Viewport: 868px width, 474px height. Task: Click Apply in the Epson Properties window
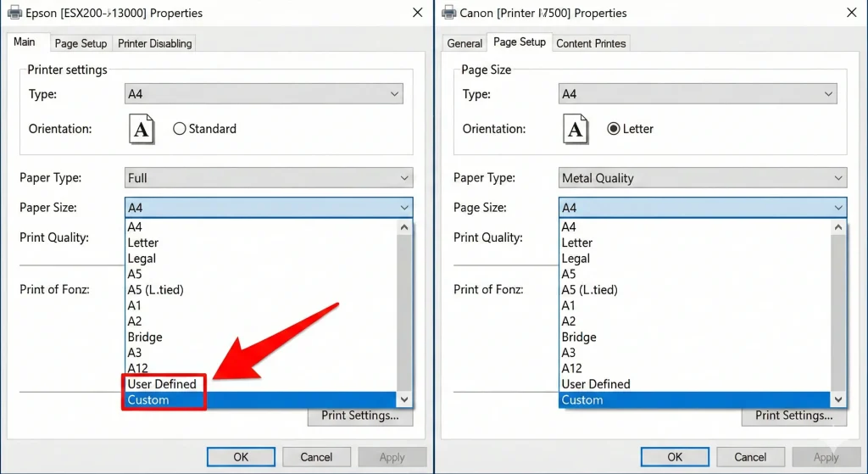392,457
